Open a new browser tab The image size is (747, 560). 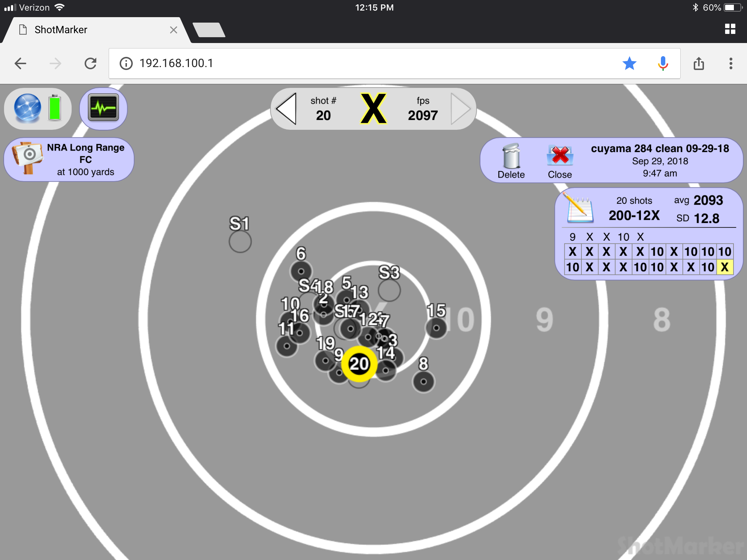[x=209, y=30]
